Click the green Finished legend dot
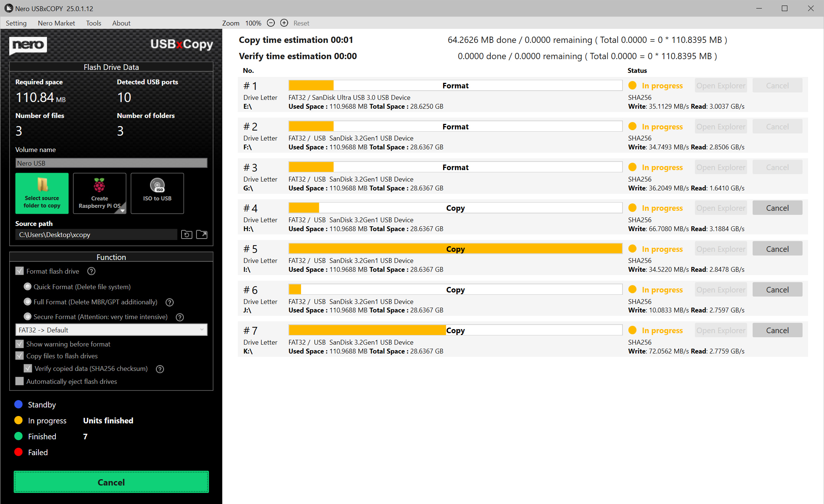Screen dimensions: 824x504 coord(18,436)
